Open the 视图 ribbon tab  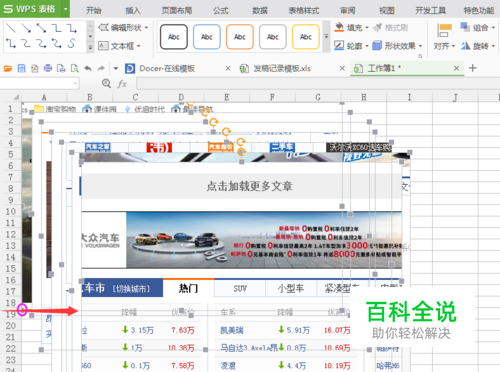click(x=387, y=10)
